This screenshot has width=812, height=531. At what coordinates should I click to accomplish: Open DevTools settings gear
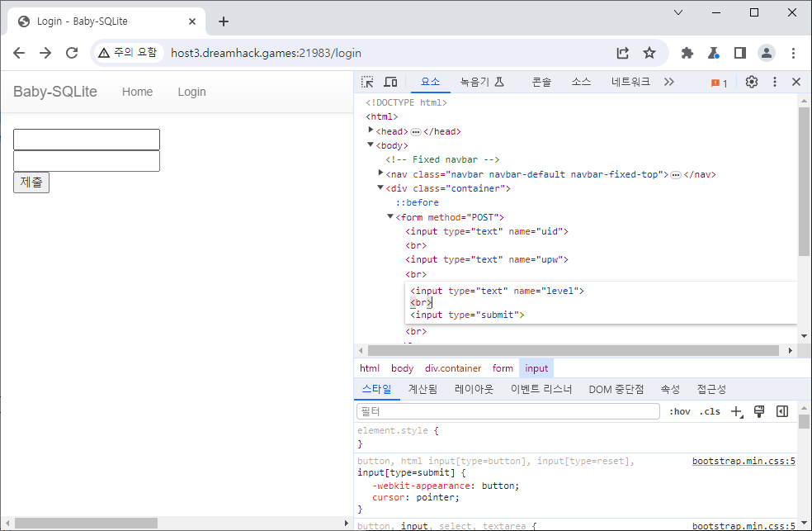coord(751,82)
